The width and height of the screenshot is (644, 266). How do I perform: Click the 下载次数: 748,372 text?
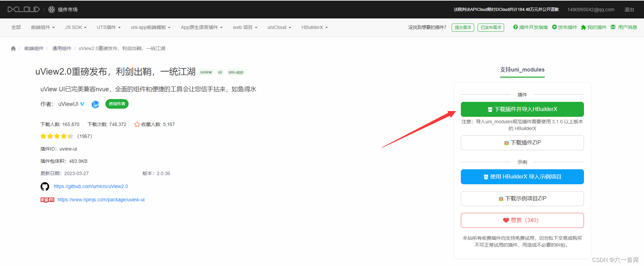pos(107,124)
